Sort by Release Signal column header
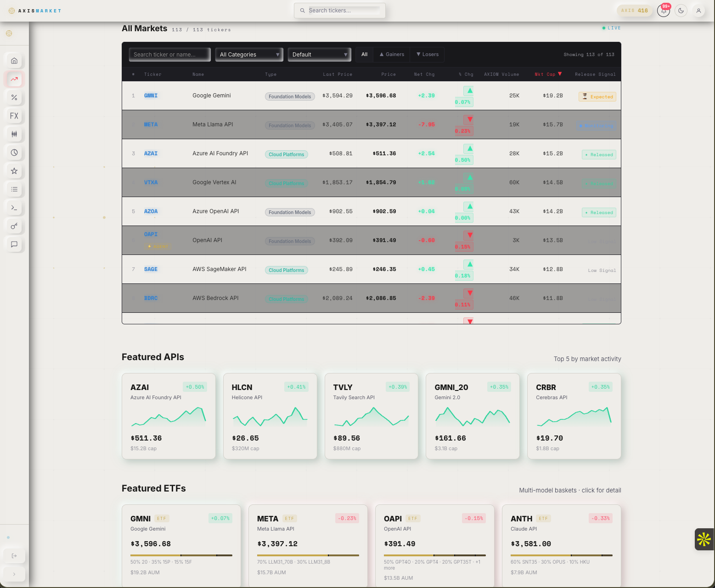 pos(595,74)
